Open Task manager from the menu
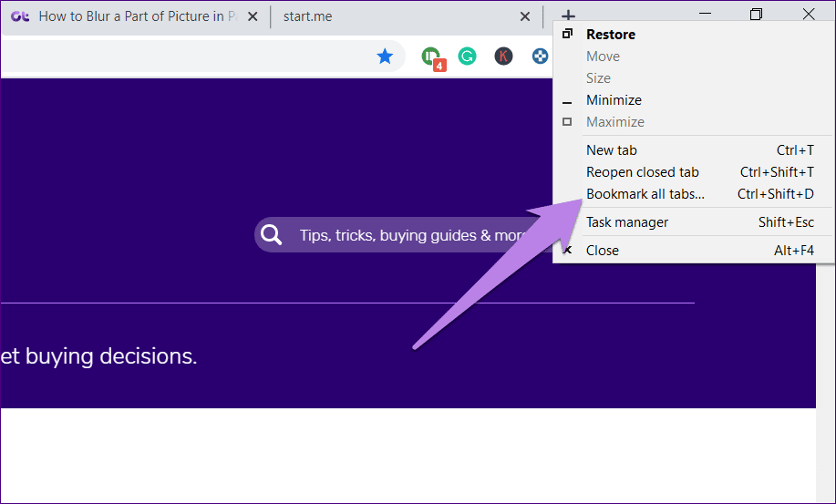This screenshot has height=504, width=836. click(x=627, y=222)
